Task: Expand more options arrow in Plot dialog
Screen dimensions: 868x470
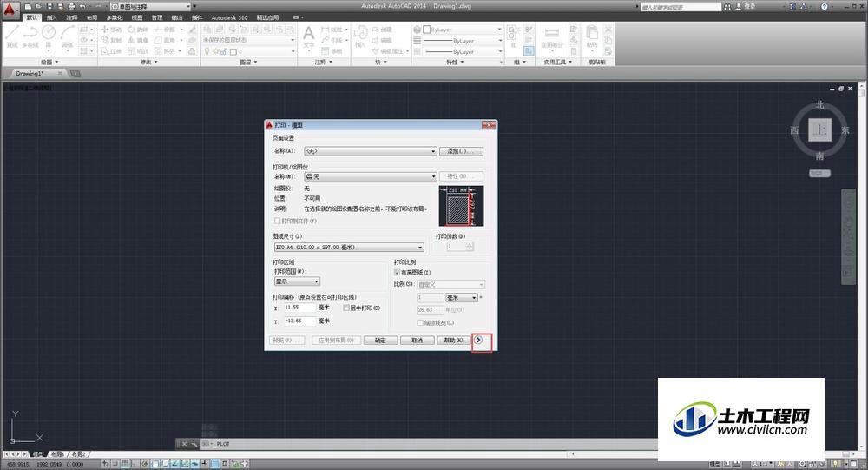Action: click(x=478, y=341)
